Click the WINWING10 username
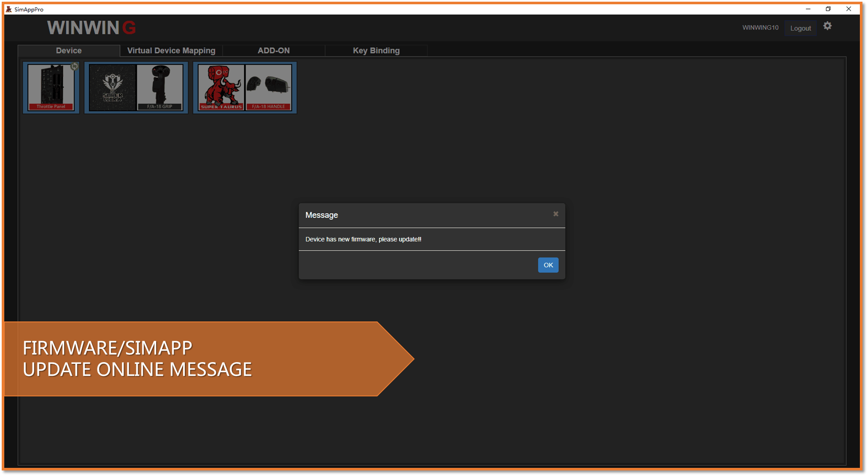This screenshot has width=868, height=476. (x=760, y=27)
